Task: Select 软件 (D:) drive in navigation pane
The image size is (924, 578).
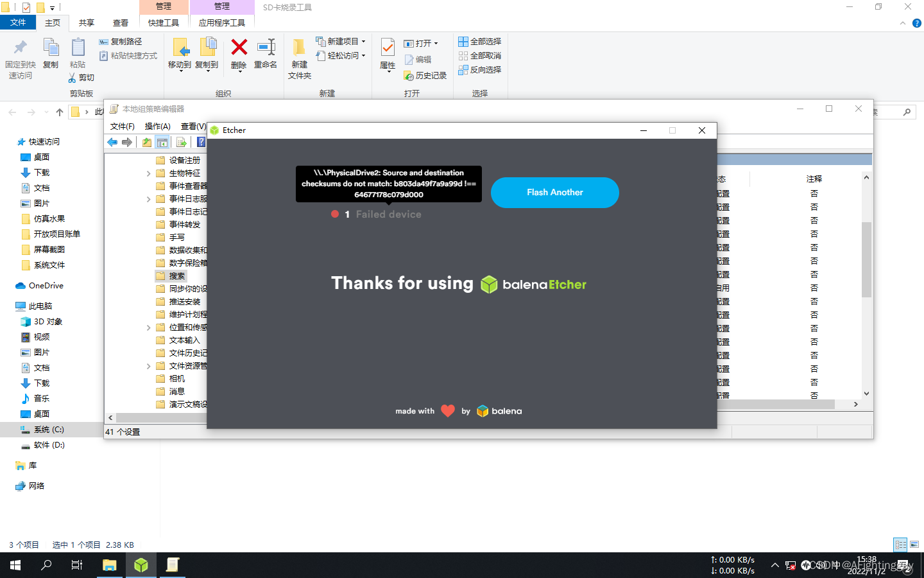Action: point(42,445)
